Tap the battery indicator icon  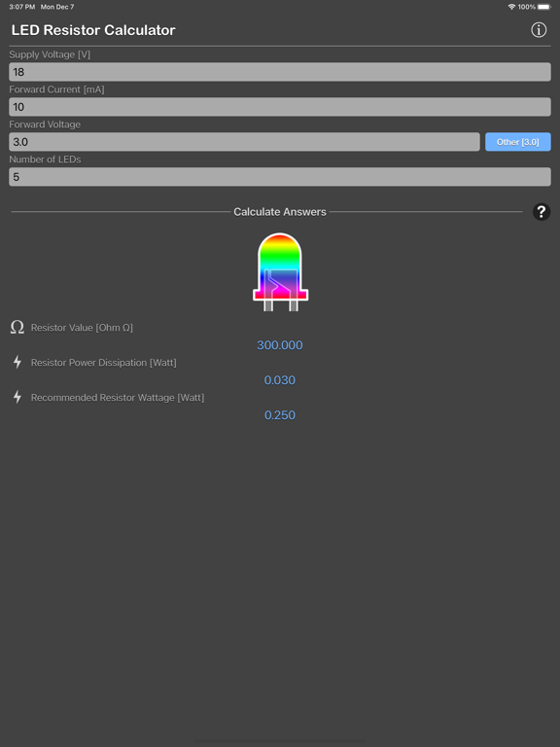coord(544,7)
